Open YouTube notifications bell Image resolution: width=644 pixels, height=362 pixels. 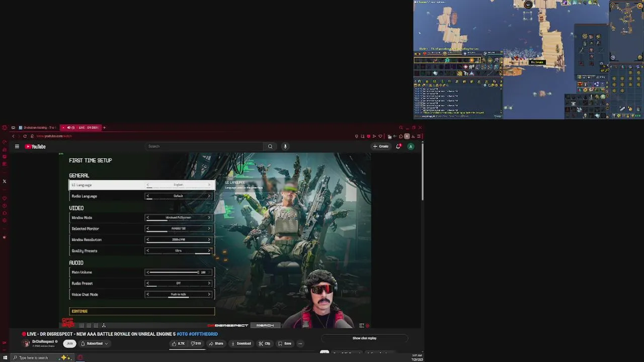pos(398,146)
